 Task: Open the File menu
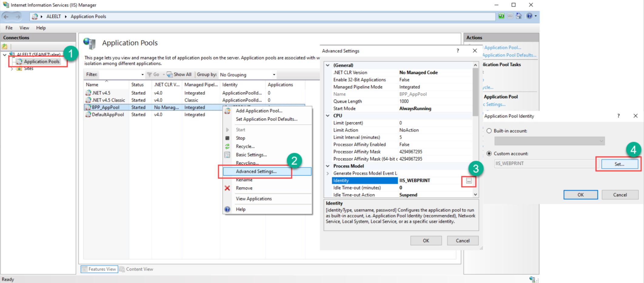(x=9, y=28)
